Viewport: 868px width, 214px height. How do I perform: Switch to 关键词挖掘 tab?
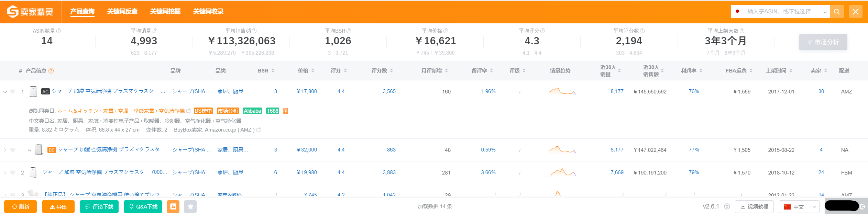click(165, 11)
